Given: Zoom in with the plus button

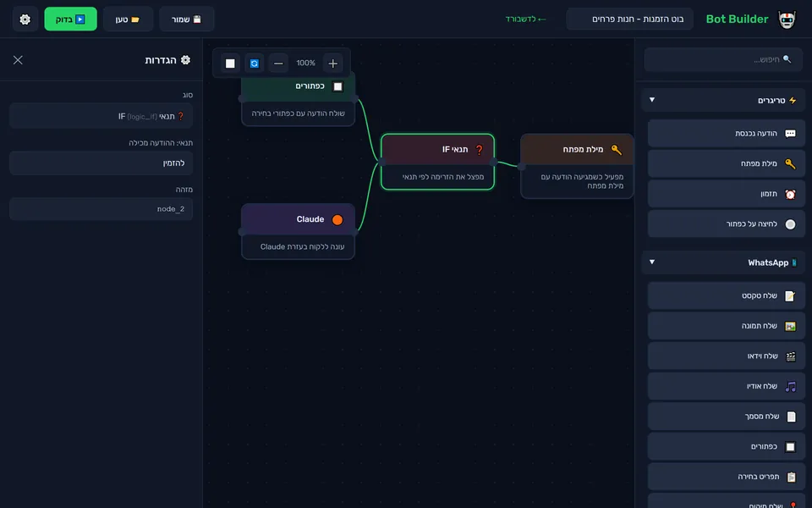Looking at the screenshot, I should (x=333, y=63).
